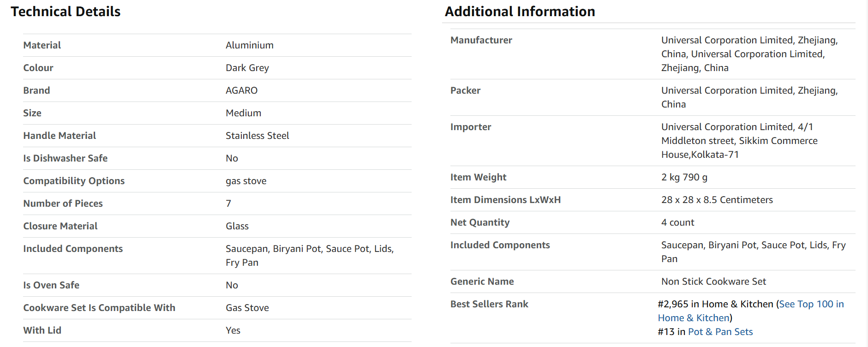The image size is (868, 347).
Task: Click the Glass closure material value
Action: point(237,226)
